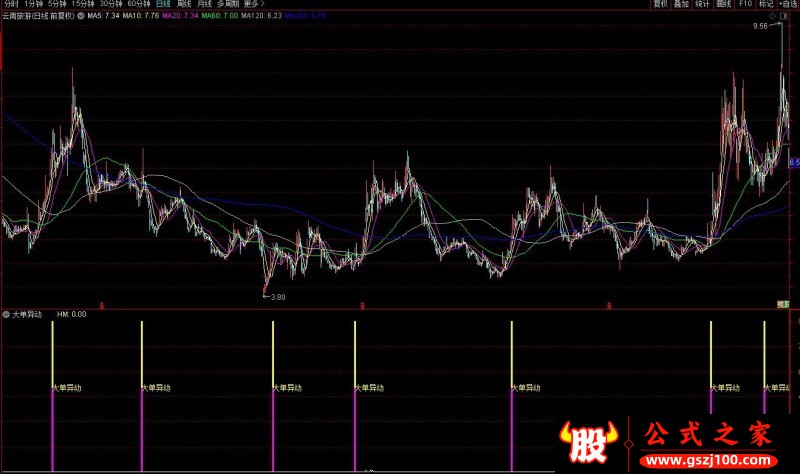Toggle the 叠加 overlay button
This screenshot has height=474, width=800.
[x=681, y=4]
